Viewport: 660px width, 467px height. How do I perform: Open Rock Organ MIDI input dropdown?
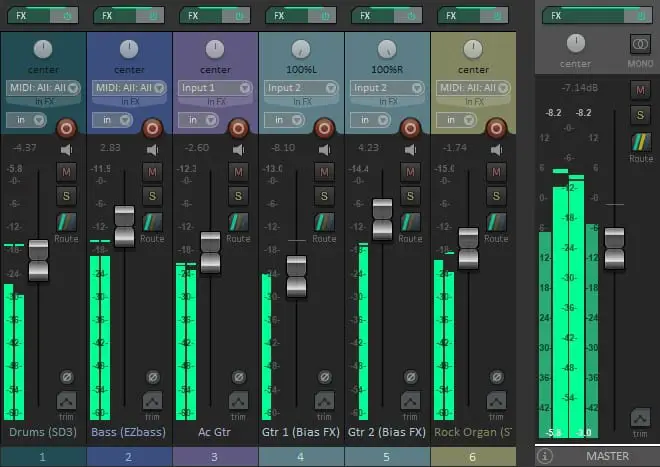473,88
